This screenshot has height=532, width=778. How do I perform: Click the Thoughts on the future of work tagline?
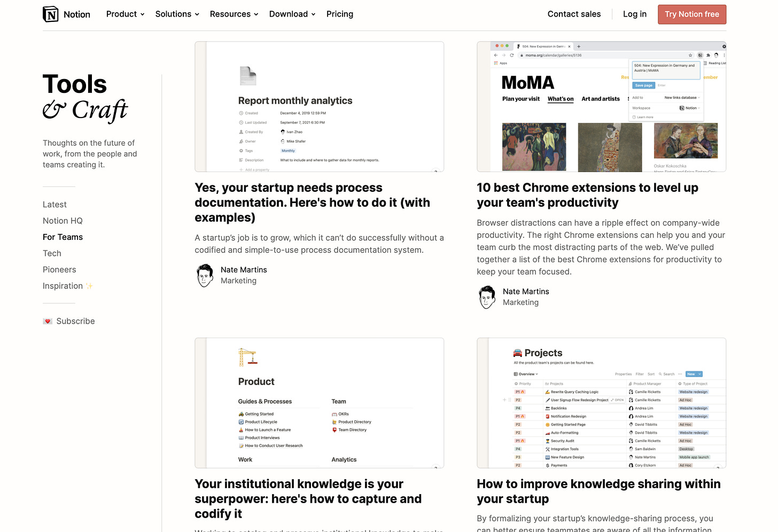[x=90, y=154]
